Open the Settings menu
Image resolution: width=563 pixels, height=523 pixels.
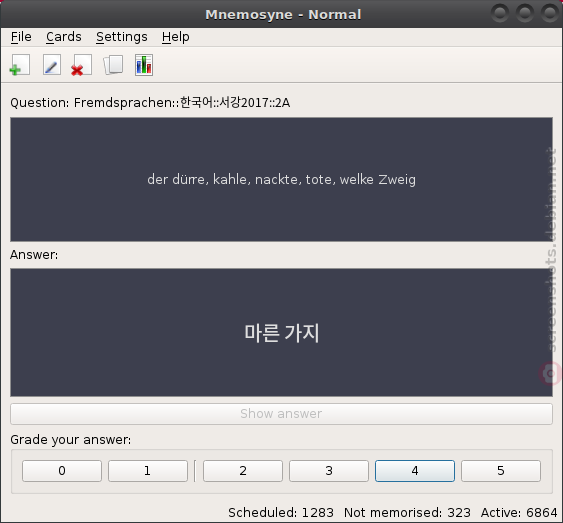coord(122,37)
